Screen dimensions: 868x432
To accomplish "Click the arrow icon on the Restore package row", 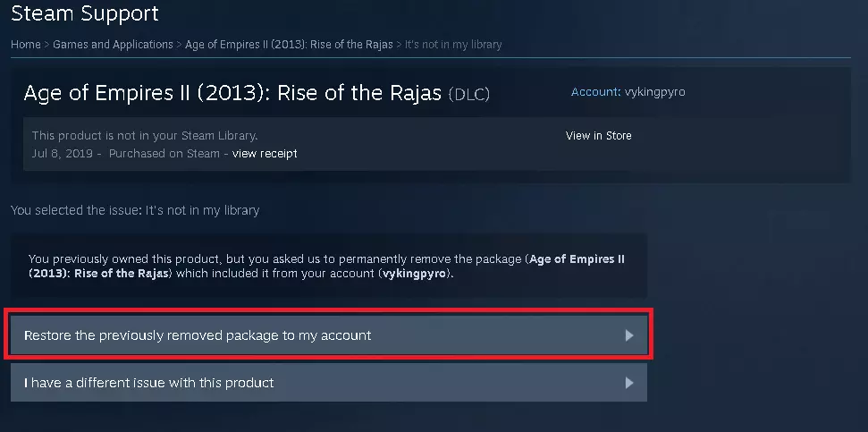I will tap(629, 335).
